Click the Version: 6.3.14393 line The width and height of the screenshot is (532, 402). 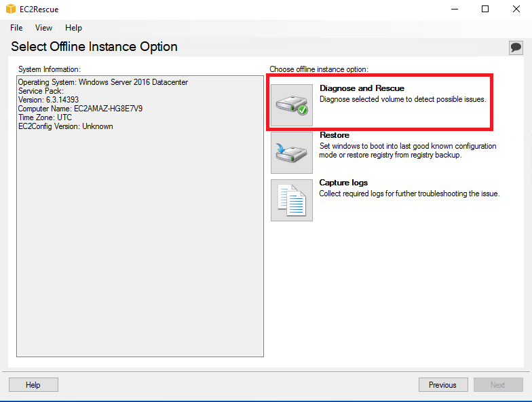tap(48, 100)
